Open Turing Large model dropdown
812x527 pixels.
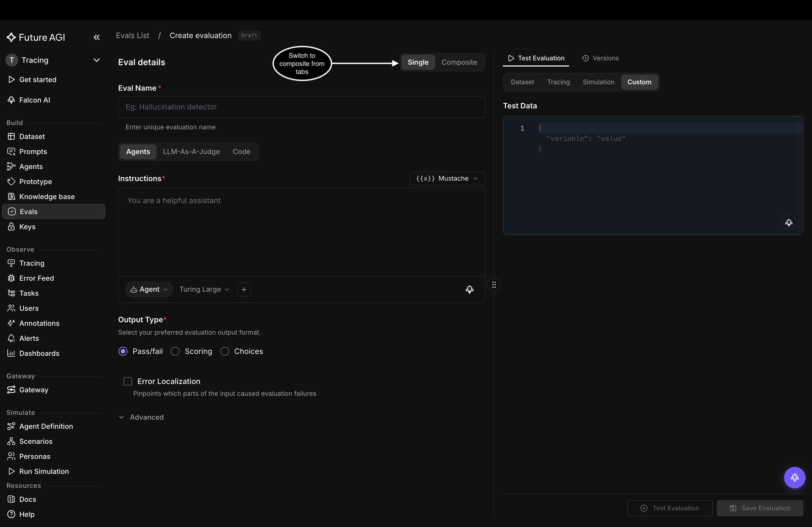coord(204,289)
